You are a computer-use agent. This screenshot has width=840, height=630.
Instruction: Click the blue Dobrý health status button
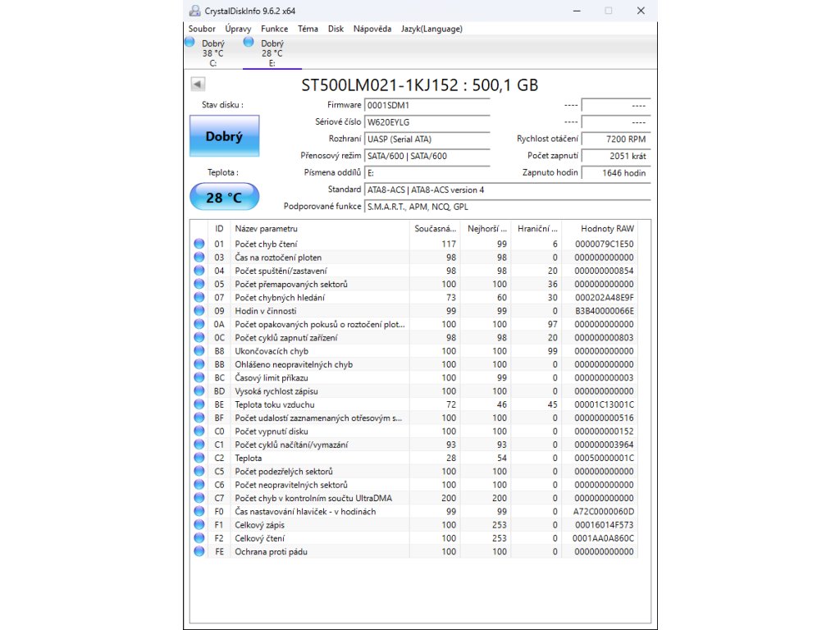pyautogui.click(x=224, y=136)
